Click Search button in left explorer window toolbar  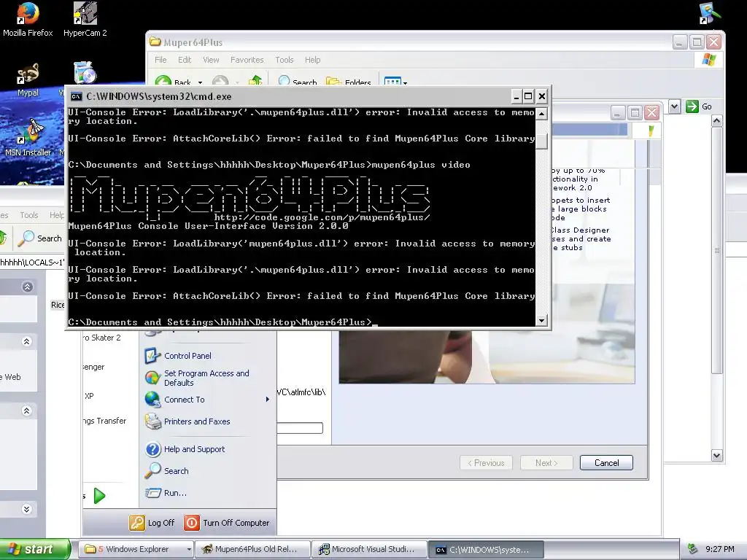tap(40, 238)
